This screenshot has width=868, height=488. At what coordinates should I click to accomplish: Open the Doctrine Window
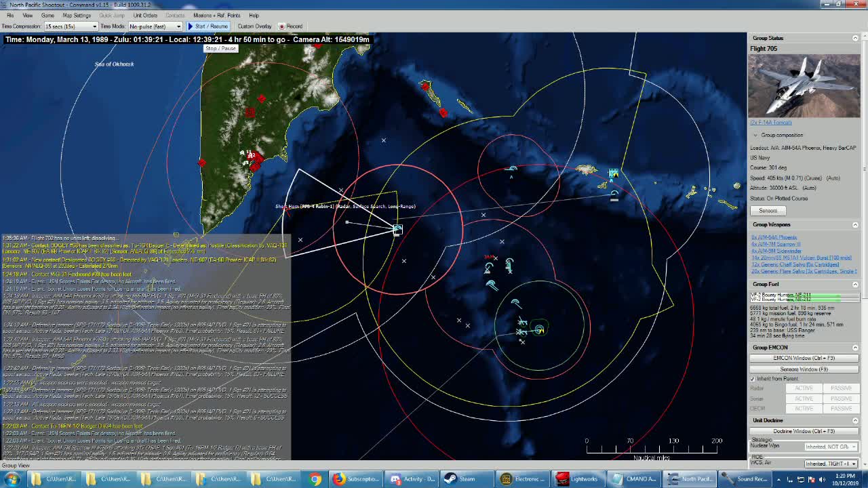[x=804, y=431]
